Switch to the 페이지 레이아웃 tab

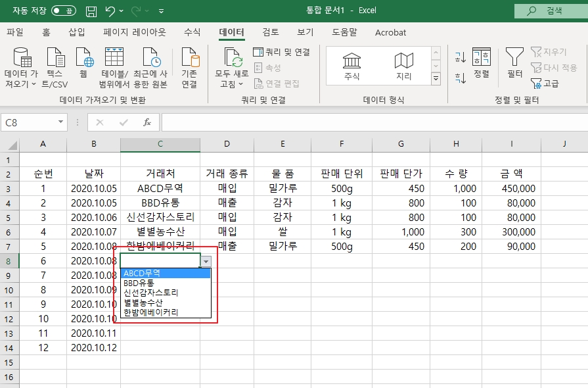pos(134,32)
